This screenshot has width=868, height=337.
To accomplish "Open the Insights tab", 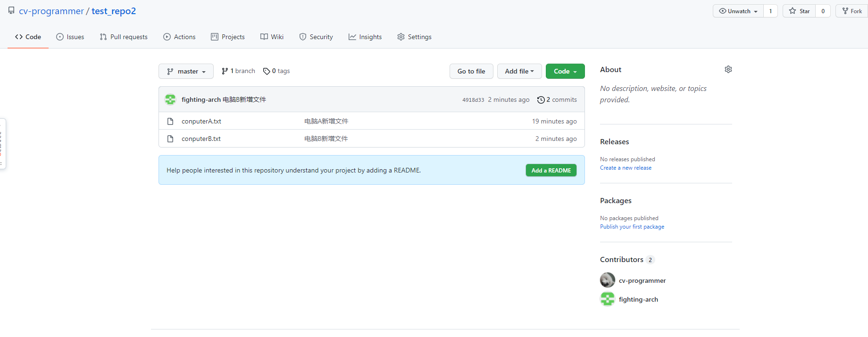I will click(x=365, y=37).
